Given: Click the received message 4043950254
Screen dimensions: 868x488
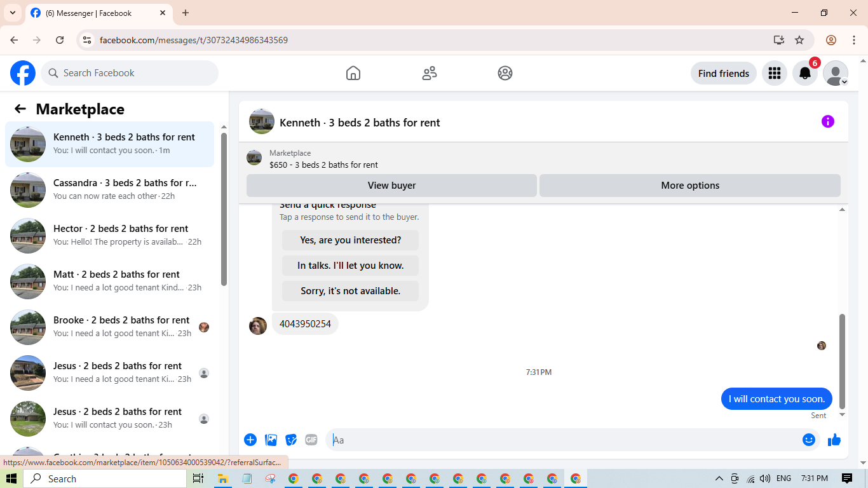Looking at the screenshot, I should click(305, 324).
